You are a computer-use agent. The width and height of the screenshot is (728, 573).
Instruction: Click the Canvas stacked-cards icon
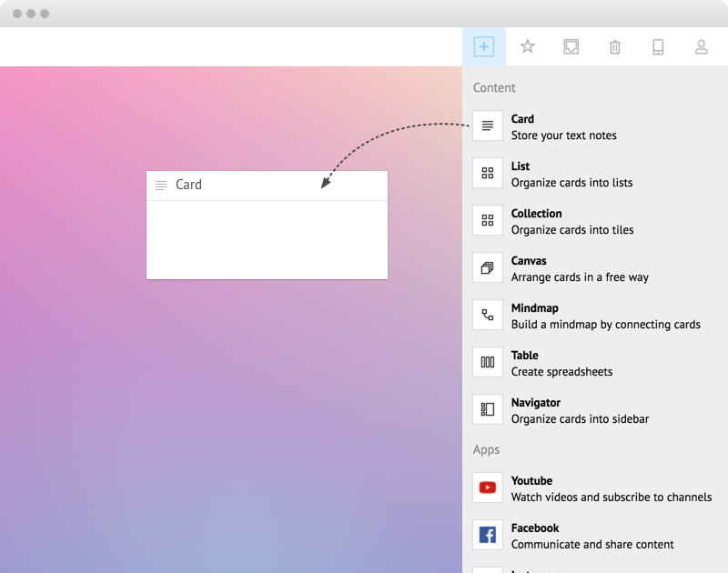pyautogui.click(x=488, y=267)
